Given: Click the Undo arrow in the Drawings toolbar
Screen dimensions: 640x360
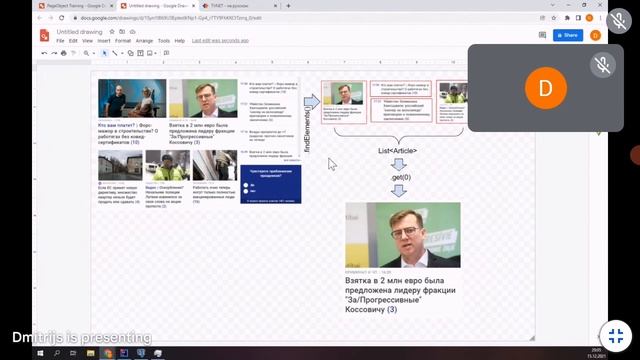Looking at the screenshot, I should pyautogui.click(x=44, y=53).
